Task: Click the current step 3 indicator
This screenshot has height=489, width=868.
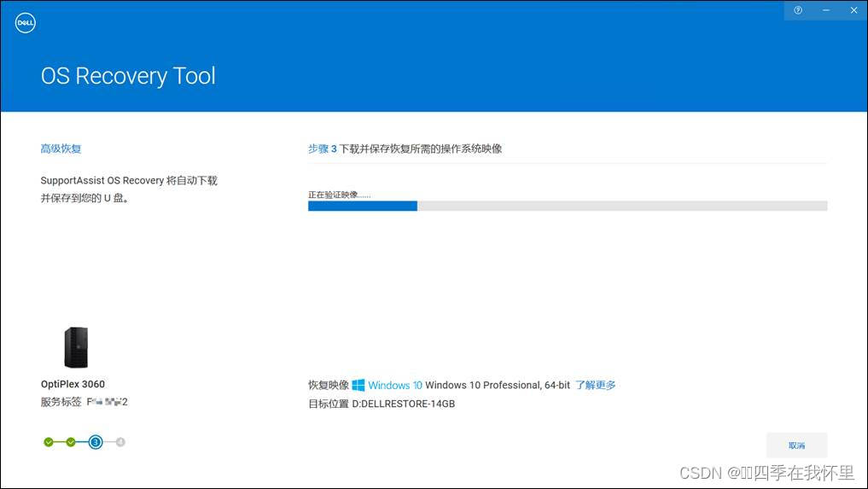Action: click(96, 442)
